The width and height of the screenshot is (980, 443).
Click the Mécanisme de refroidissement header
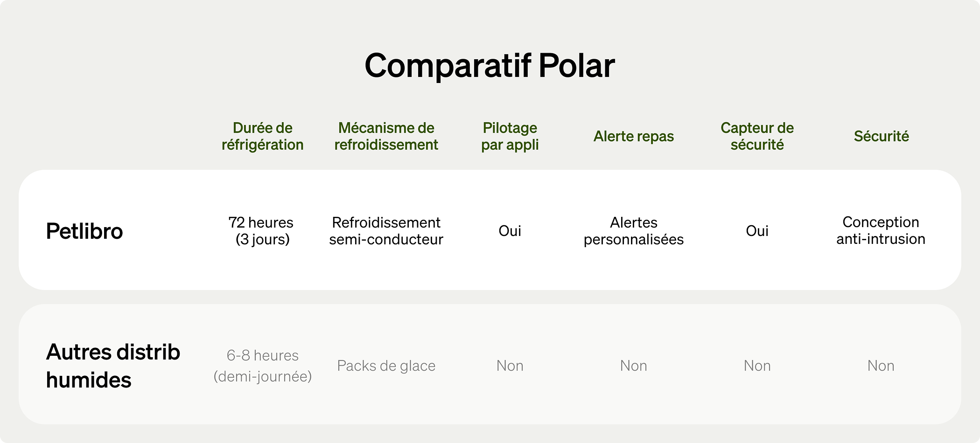coord(386,136)
